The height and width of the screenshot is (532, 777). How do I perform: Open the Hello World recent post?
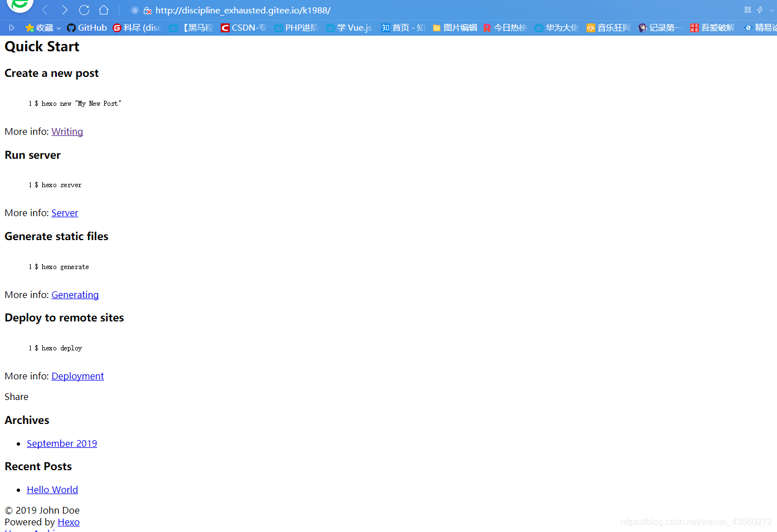[52, 490]
